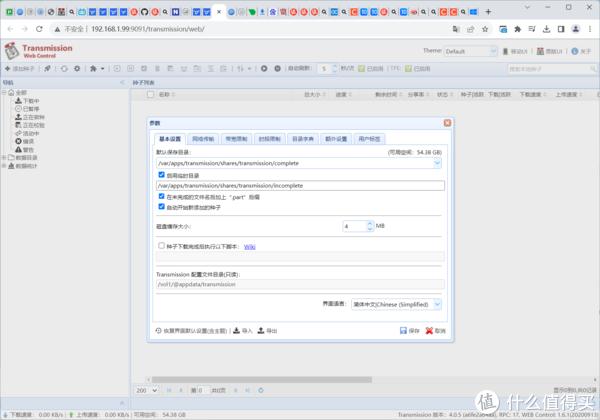Bookmark page with the star icon
Viewport: 600px width, 420px height.
click(x=485, y=29)
